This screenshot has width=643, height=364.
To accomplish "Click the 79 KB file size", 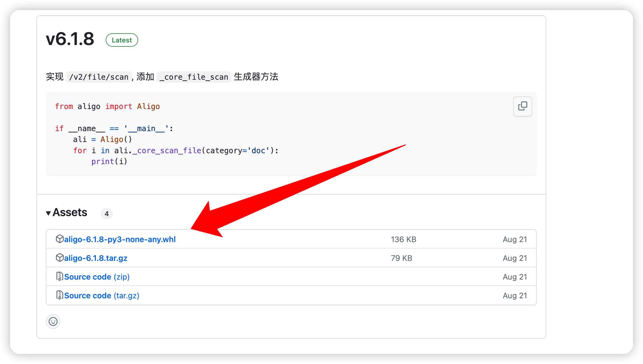I will (401, 258).
